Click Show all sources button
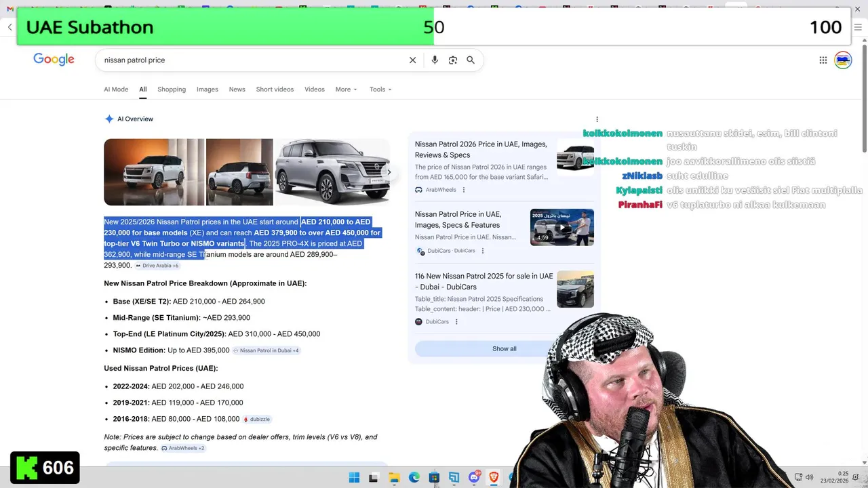 pos(504,348)
